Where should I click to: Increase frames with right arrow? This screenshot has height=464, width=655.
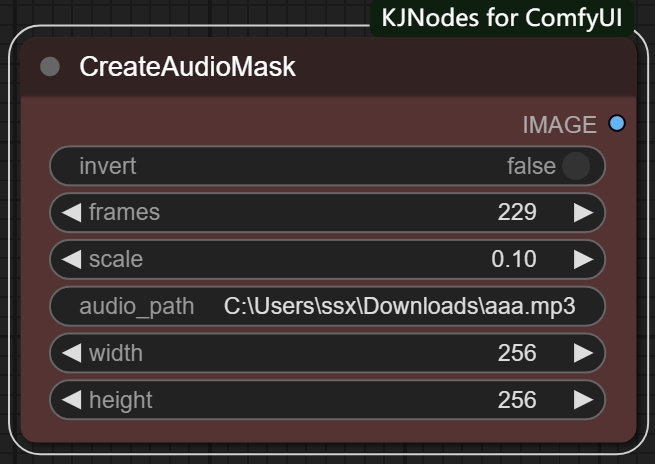[583, 213]
